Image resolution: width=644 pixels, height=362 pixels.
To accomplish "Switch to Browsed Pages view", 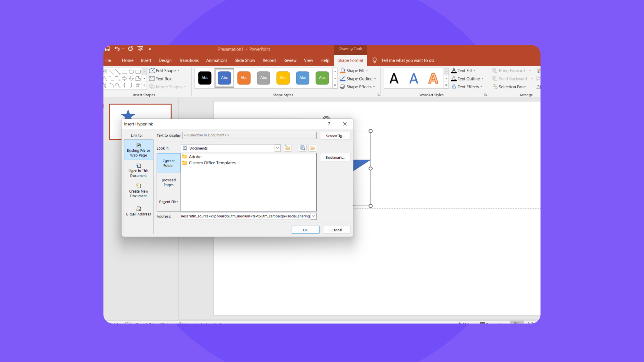I will pyautogui.click(x=169, y=182).
